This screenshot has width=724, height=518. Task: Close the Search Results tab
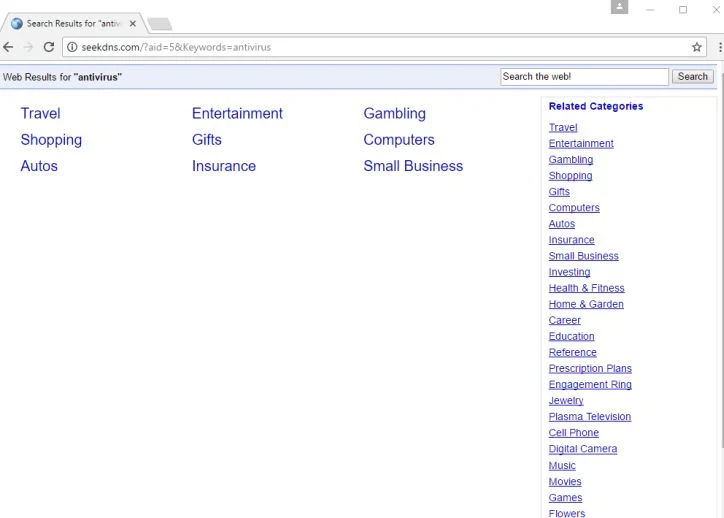(x=133, y=24)
